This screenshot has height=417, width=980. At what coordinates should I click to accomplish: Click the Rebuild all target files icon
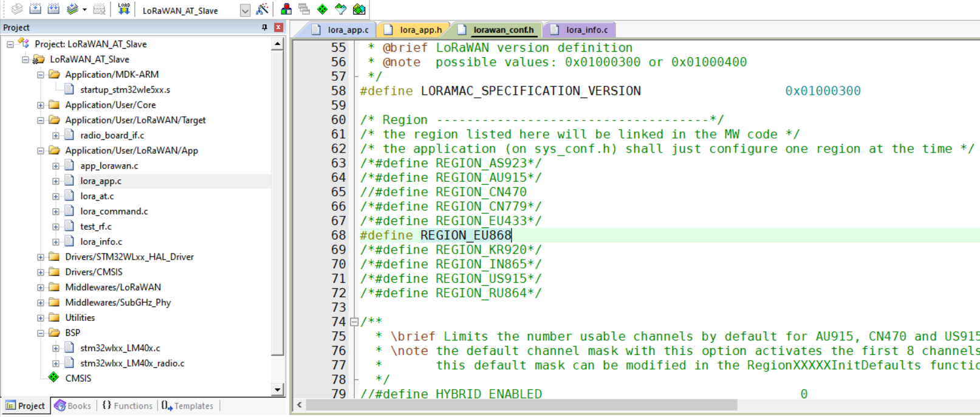click(53, 9)
